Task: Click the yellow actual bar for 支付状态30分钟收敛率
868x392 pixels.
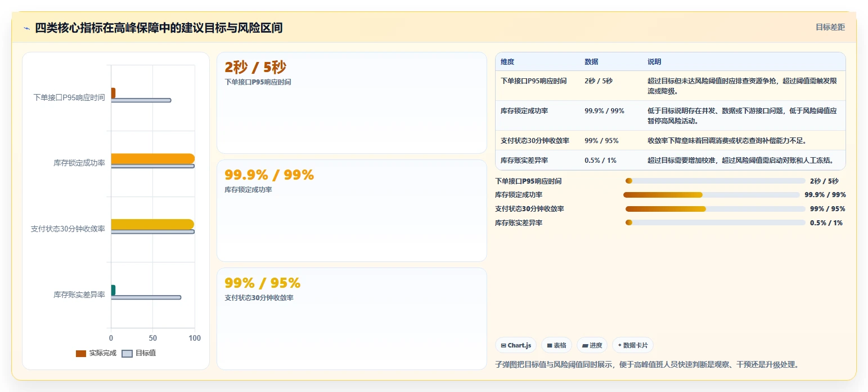Action: pyautogui.click(x=152, y=224)
